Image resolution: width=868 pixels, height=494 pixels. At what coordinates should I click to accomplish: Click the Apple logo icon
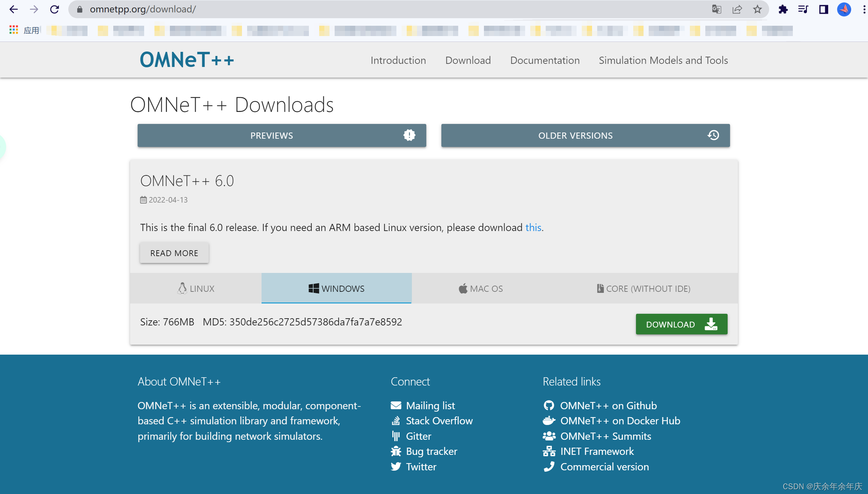463,288
